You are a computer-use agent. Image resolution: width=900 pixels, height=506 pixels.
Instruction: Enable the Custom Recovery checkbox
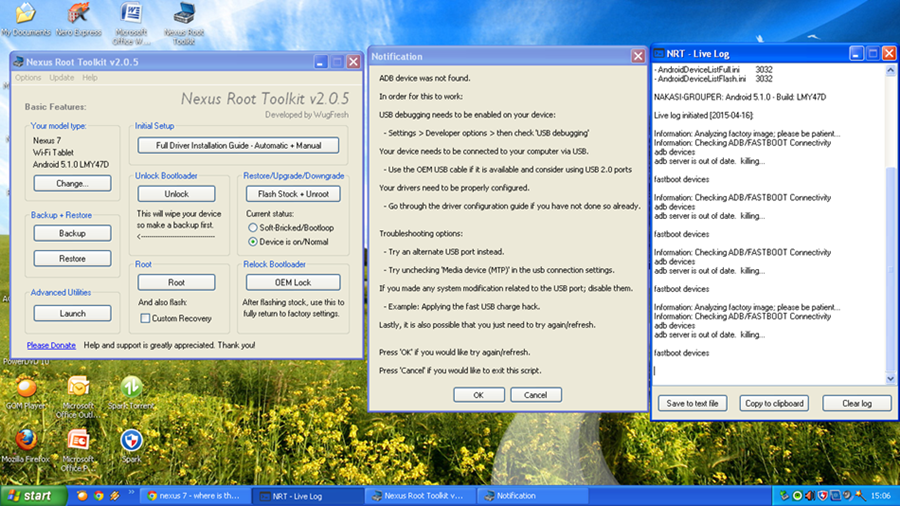point(145,318)
